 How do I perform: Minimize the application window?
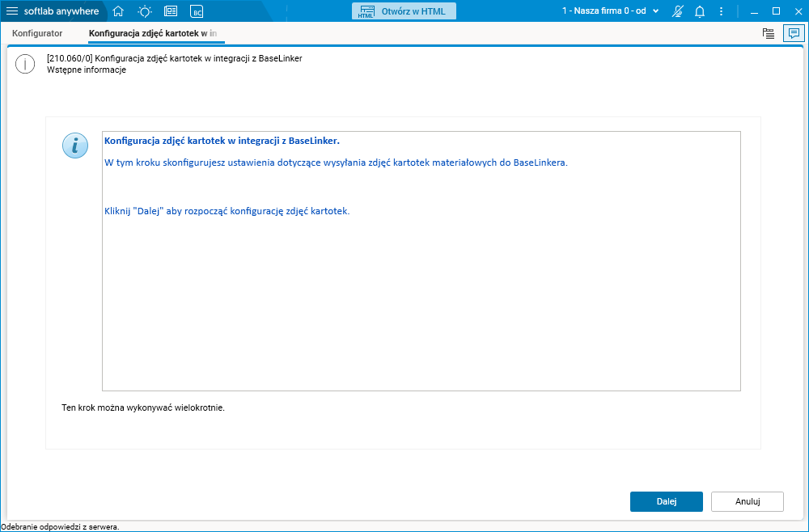[x=754, y=11]
